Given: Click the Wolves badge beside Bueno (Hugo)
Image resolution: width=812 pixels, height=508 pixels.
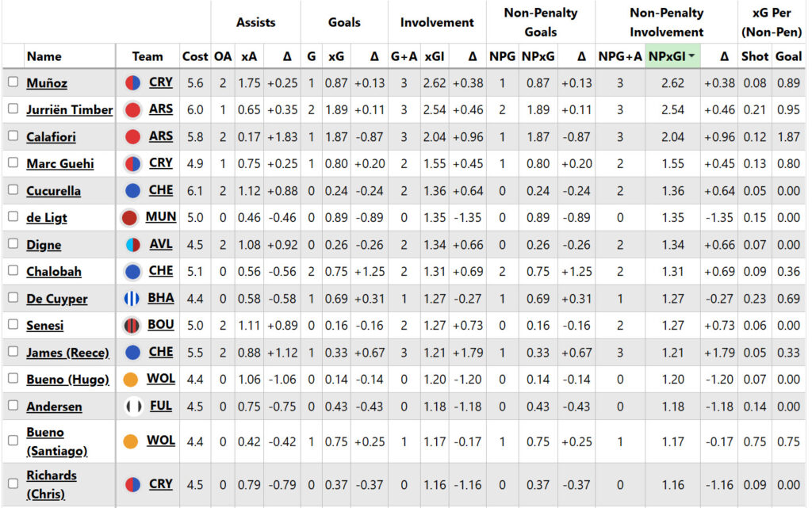Looking at the screenshot, I should click(x=131, y=379).
